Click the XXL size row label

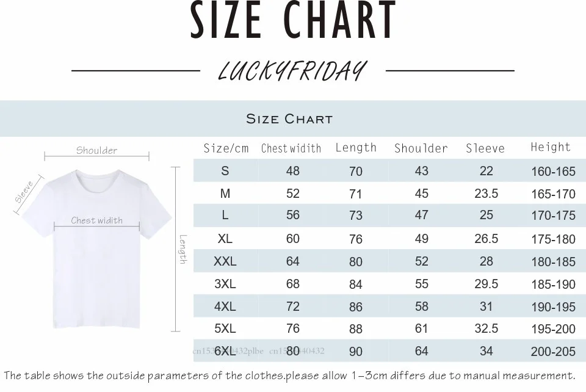point(225,261)
